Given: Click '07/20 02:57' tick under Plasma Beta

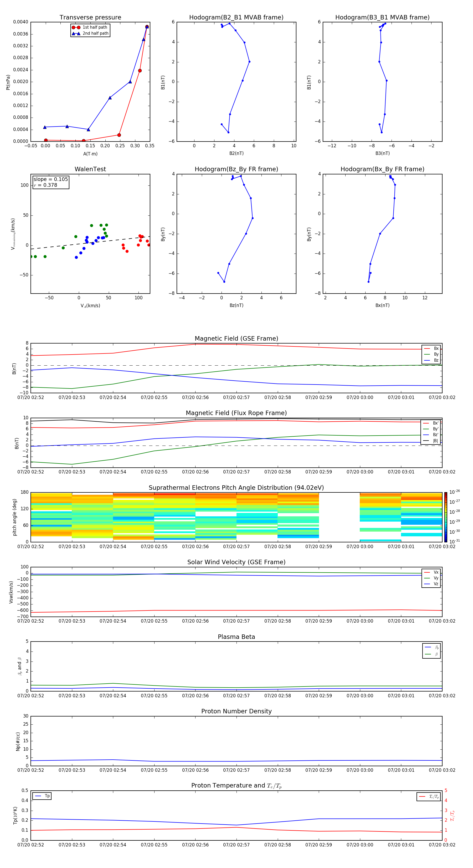Looking at the screenshot, I should tap(236, 695).
